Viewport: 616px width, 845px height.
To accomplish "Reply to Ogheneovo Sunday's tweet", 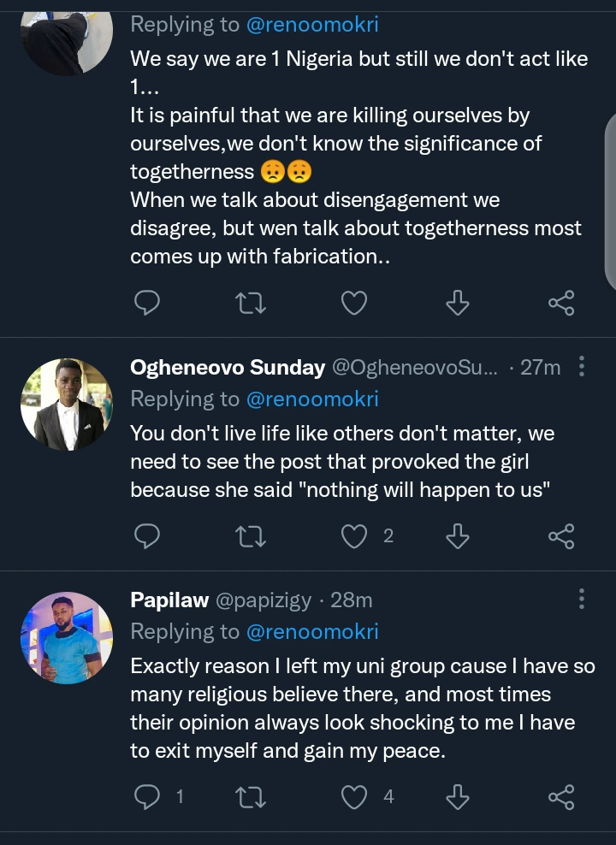I will click(148, 536).
